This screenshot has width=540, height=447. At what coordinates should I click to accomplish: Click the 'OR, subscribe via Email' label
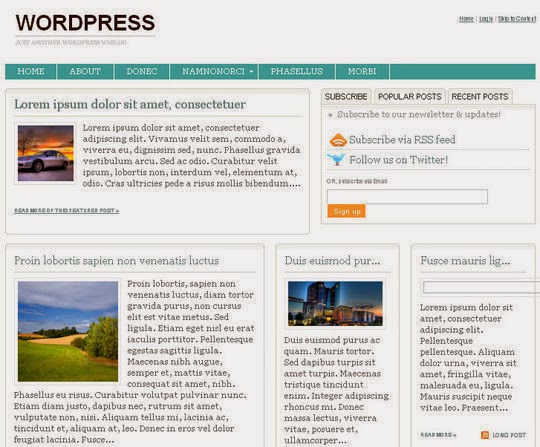pos(357,181)
